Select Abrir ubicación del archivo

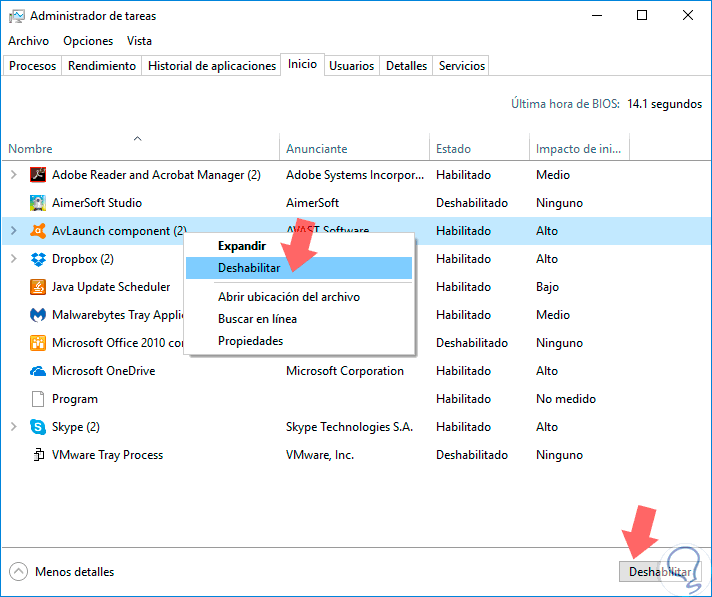pyautogui.click(x=299, y=297)
